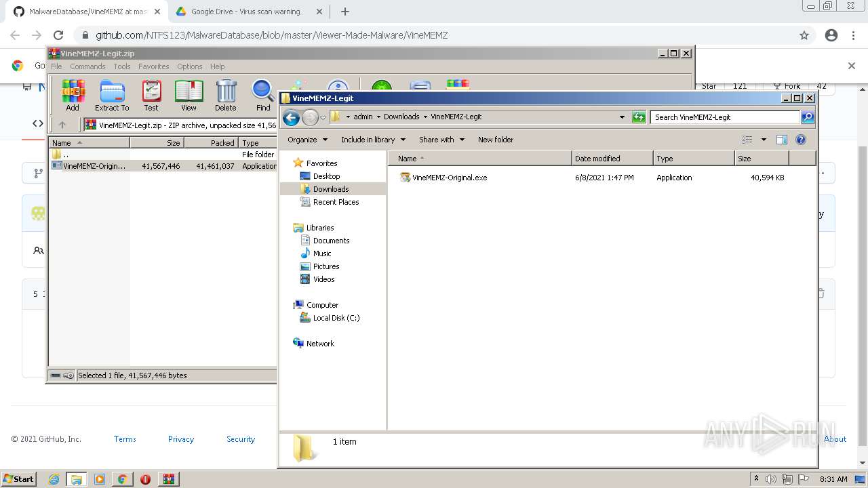The height and width of the screenshot is (488, 868).
Task: Select Recent Places in navigation pane
Action: pos(336,202)
